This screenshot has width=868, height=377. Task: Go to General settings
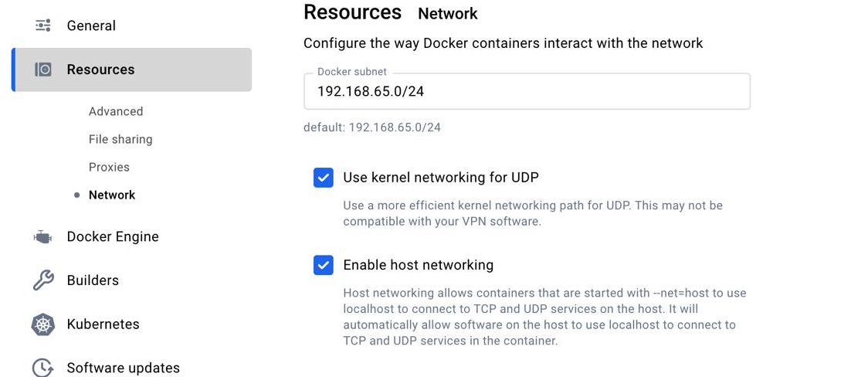tap(91, 25)
